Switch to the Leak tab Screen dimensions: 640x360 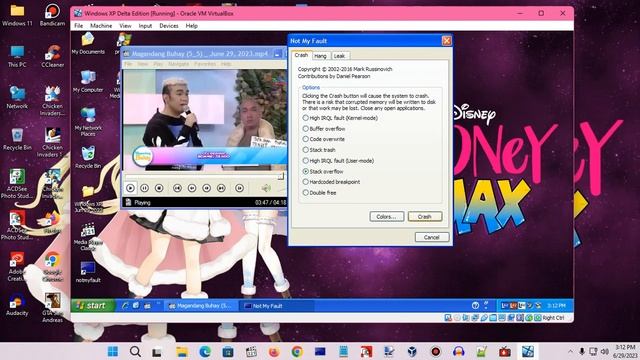(340, 56)
